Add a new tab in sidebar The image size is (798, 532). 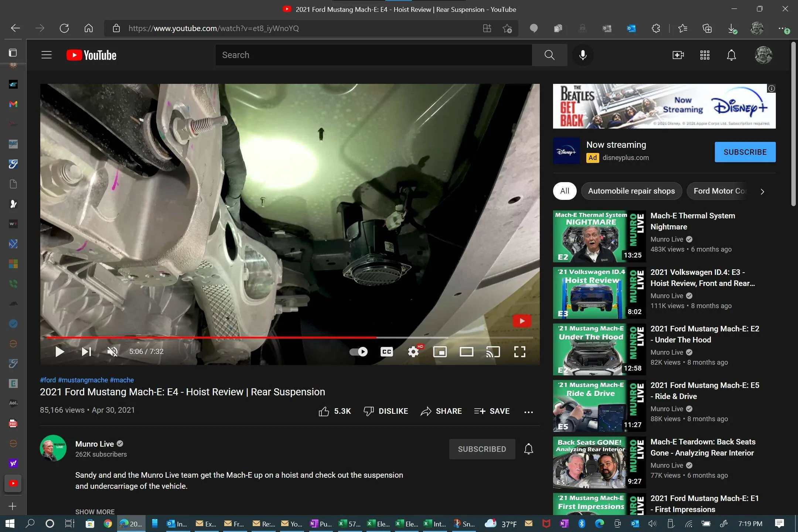pyautogui.click(x=13, y=506)
